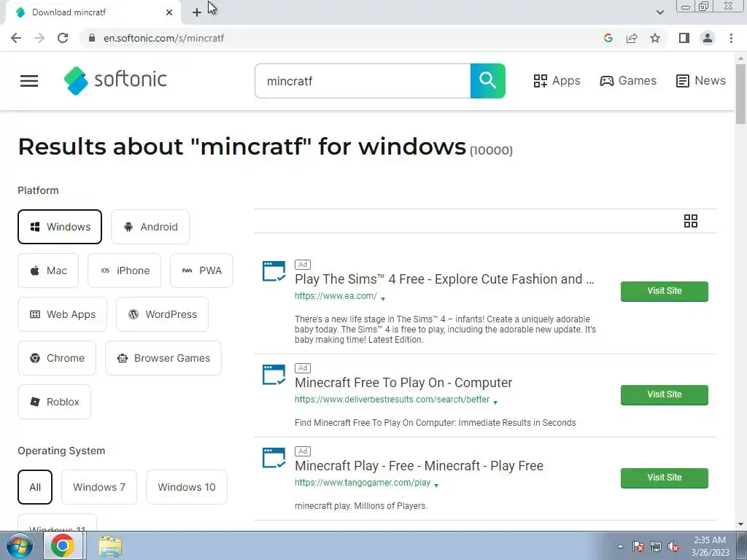747x560 pixels.
Task: Select the Browser Games platform filter
Action: click(163, 358)
